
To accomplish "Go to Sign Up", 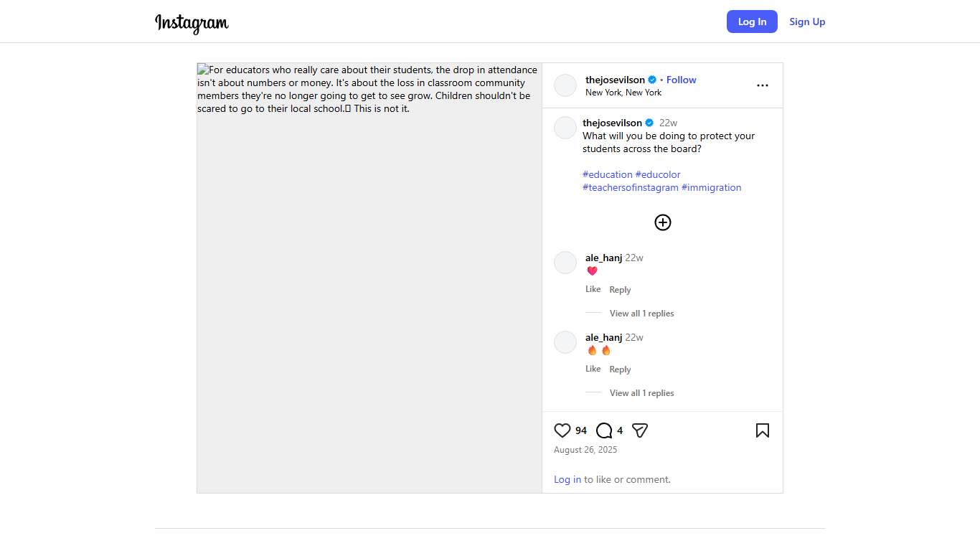I will coord(807,22).
